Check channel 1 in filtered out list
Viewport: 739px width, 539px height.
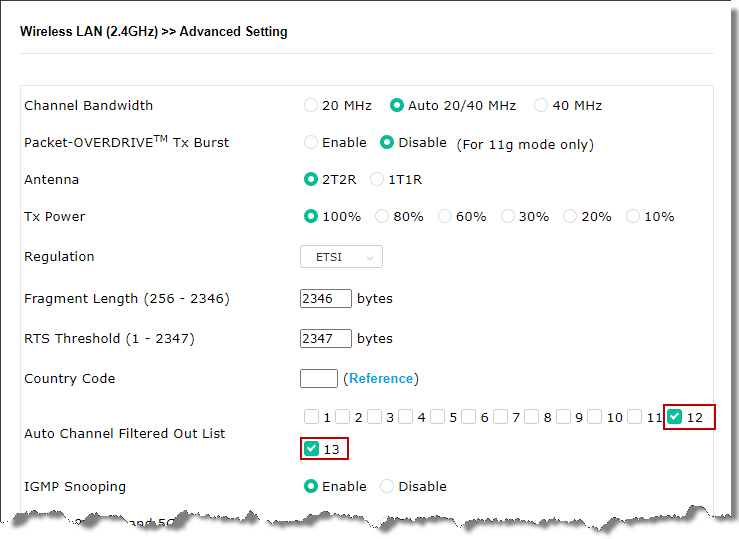[x=311, y=416]
